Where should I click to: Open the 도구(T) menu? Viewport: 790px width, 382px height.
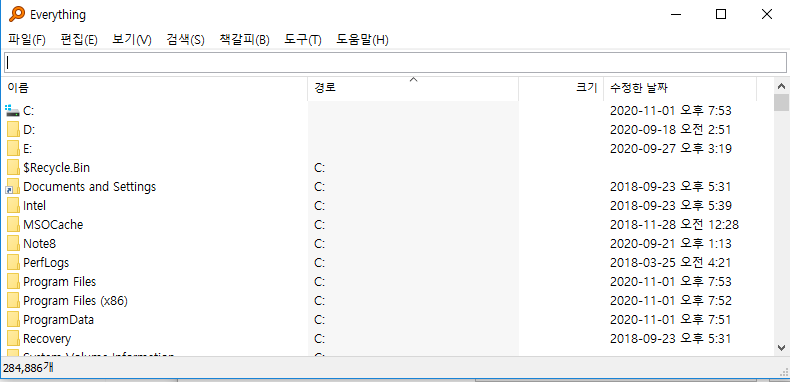click(x=302, y=40)
